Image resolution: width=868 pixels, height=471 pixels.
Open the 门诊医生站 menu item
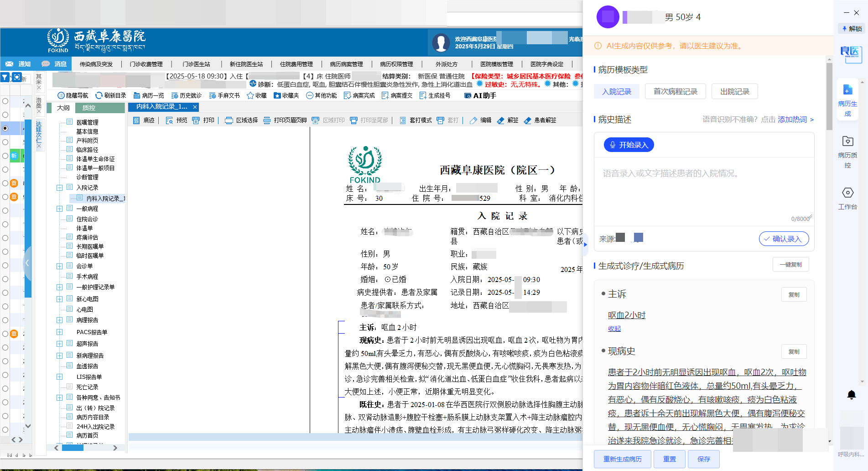click(196, 64)
